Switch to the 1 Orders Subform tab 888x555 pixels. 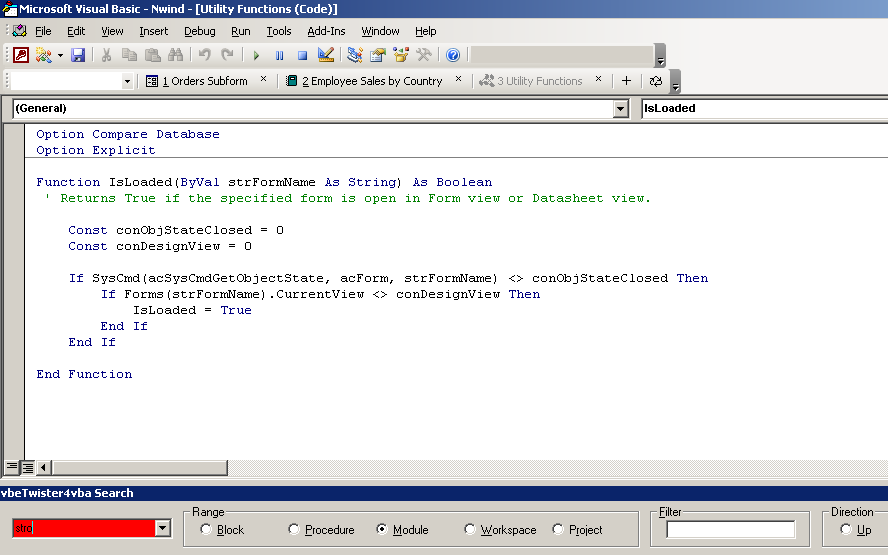click(197, 81)
